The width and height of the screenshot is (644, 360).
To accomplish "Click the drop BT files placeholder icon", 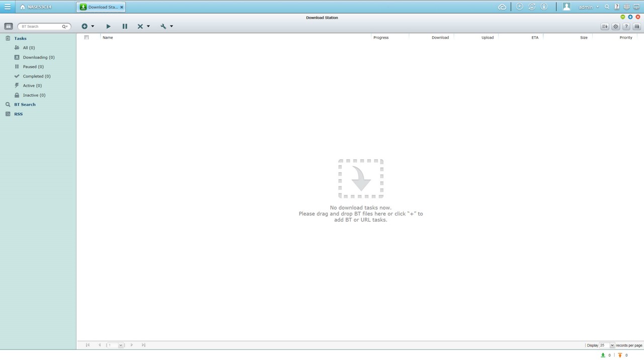I will point(361,179).
